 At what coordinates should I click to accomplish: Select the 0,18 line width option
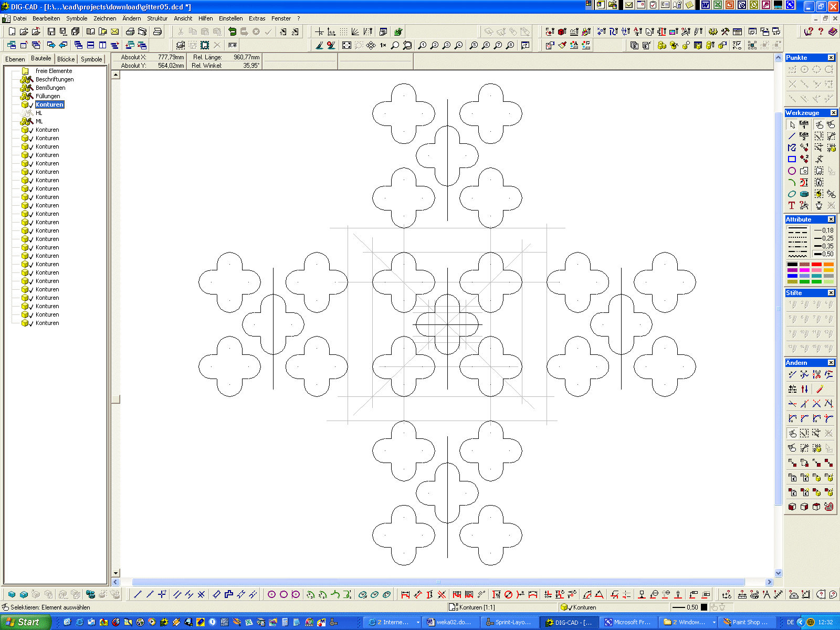(x=823, y=230)
